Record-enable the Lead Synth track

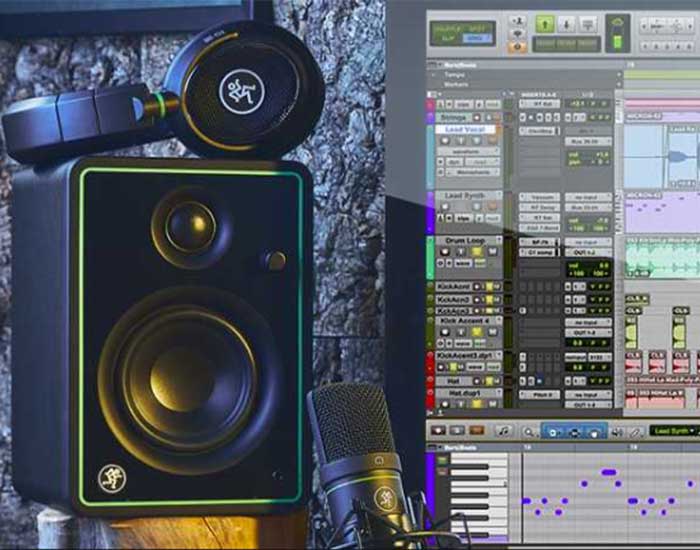pos(445,206)
